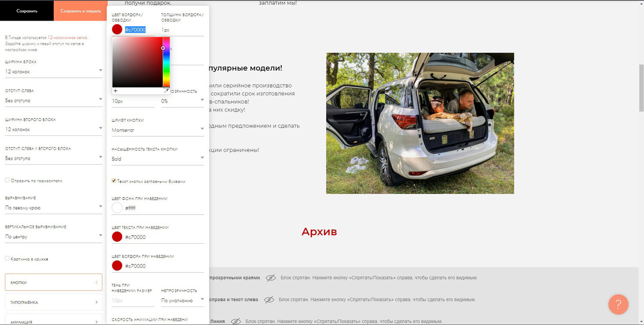Click the car camping photo
The image size is (644, 325).
[x=420, y=123]
